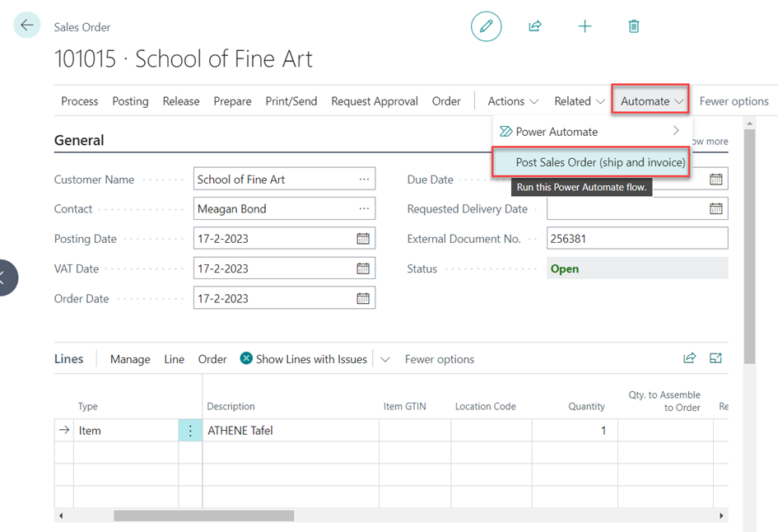The width and height of the screenshot is (778, 532).
Task: Click the Type column header
Action: (x=88, y=407)
